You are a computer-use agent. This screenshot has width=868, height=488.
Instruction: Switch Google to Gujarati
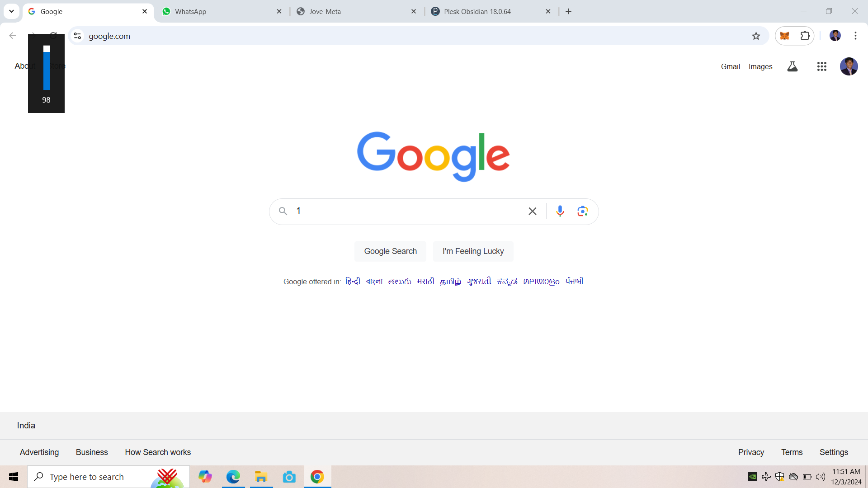(479, 281)
